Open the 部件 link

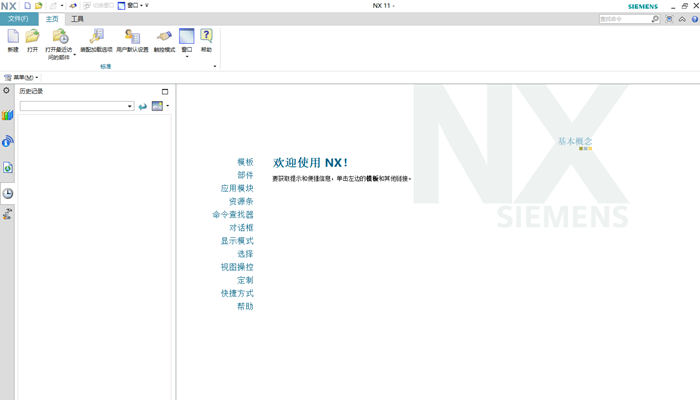click(245, 175)
